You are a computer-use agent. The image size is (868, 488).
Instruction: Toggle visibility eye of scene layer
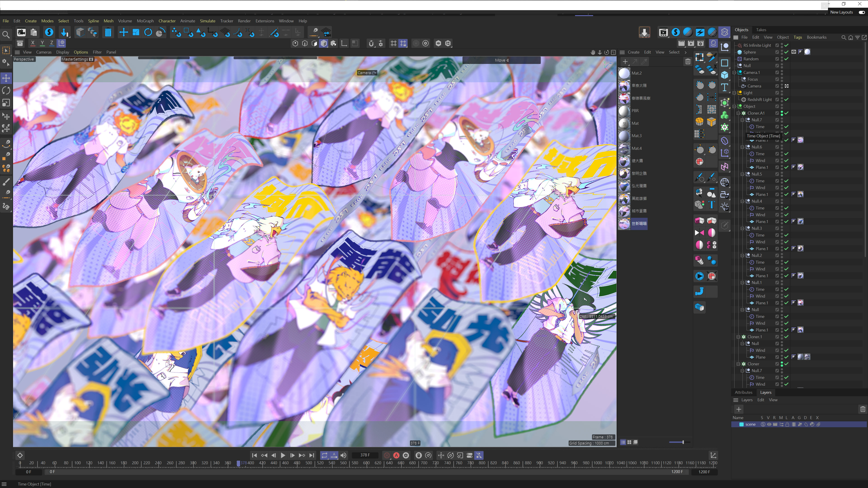pos(769,424)
